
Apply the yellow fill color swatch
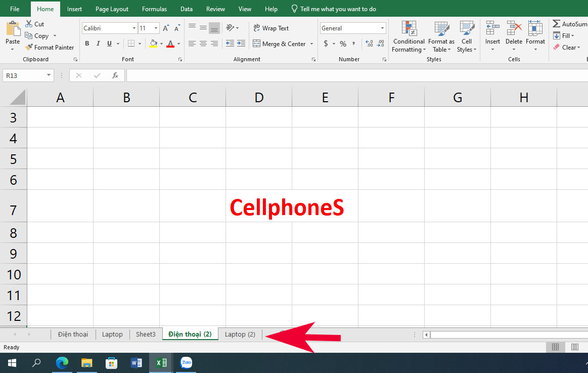pyautogui.click(x=153, y=44)
